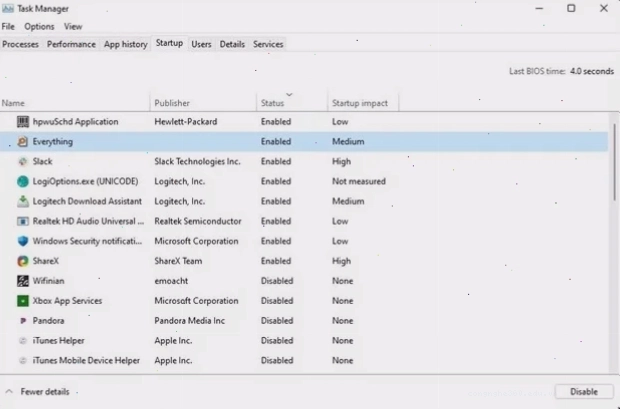The height and width of the screenshot is (410, 620).
Task: Click the Last BIOS time value
Action: tap(592, 71)
